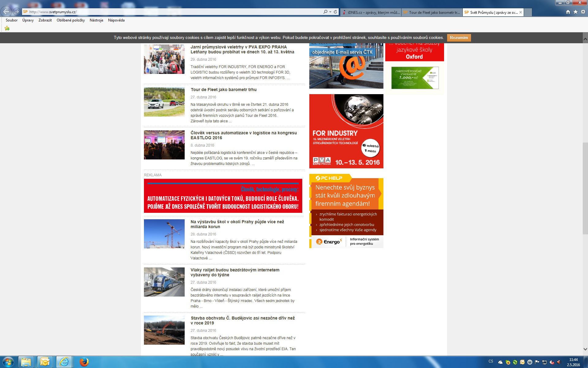The height and width of the screenshot is (368, 588).
Task: Open the Soubor menu
Action: [x=12, y=20]
